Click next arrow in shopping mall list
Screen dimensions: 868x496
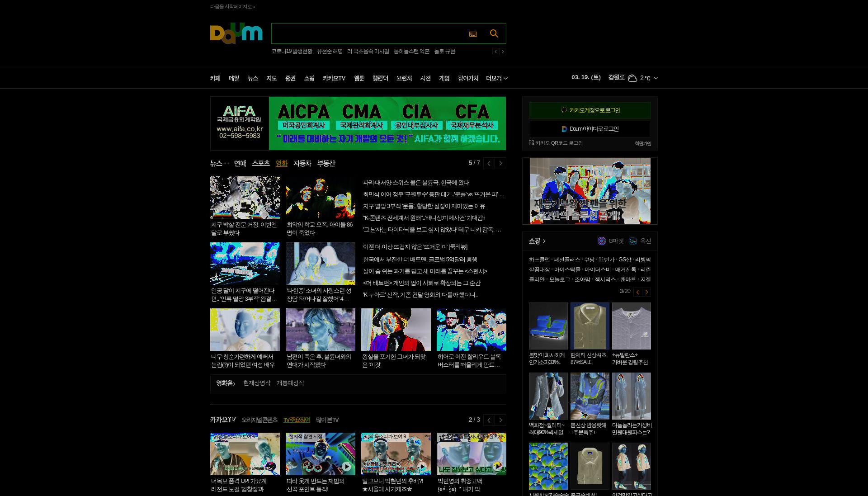(x=646, y=292)
